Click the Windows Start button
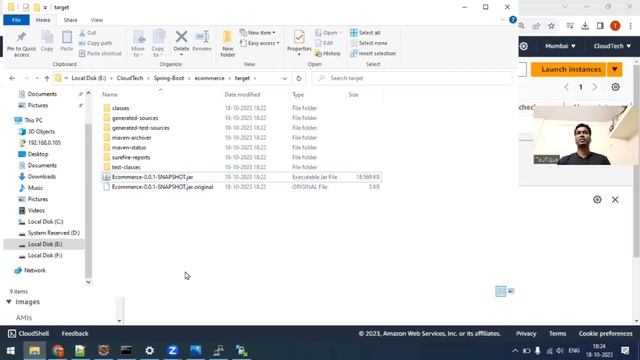This screenshot has height=360, width=640. pyautogui.click(x=11, y=350)
